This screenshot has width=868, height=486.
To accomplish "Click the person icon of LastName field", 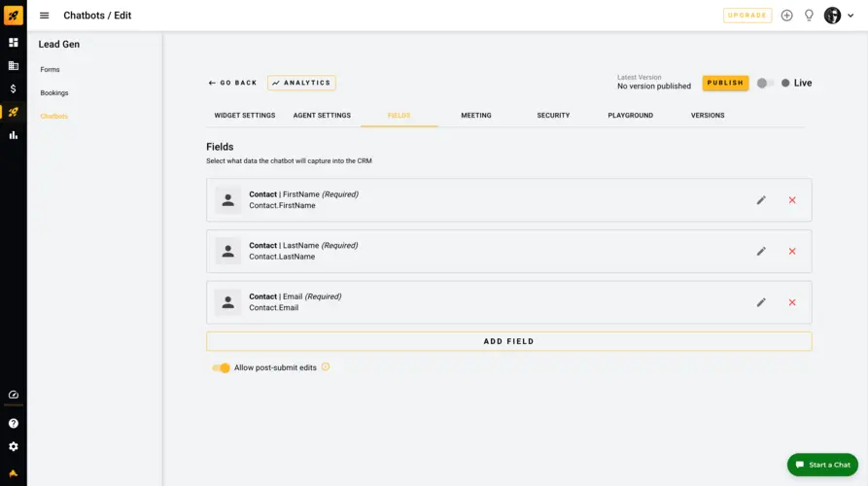I will point(227,252).
